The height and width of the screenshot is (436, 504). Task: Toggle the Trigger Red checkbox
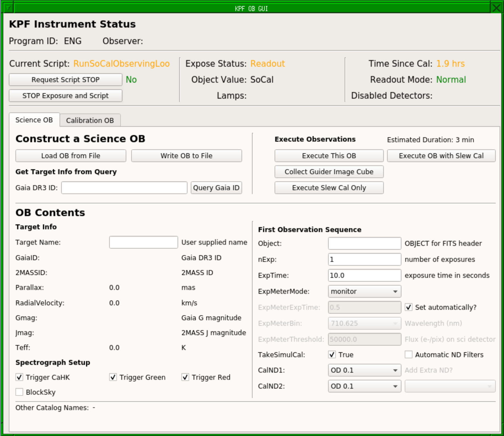point(185,377)
